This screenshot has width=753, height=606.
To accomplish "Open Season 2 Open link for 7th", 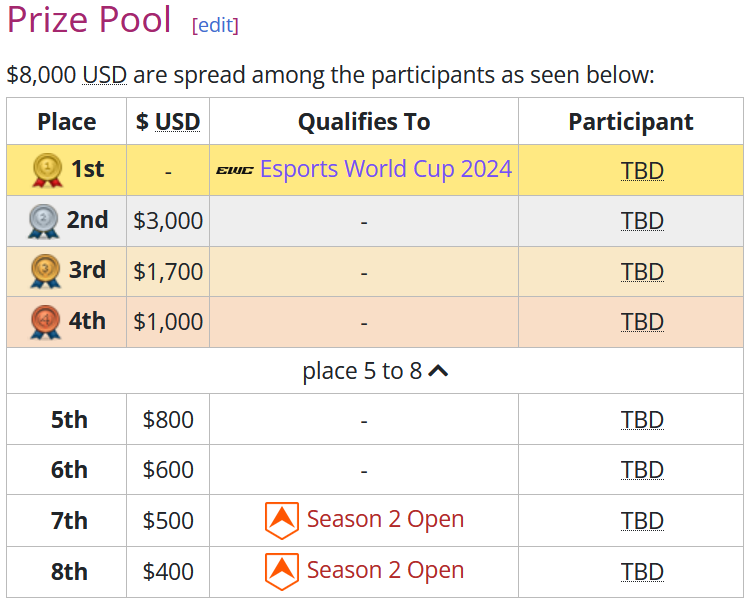I will 385,520.
